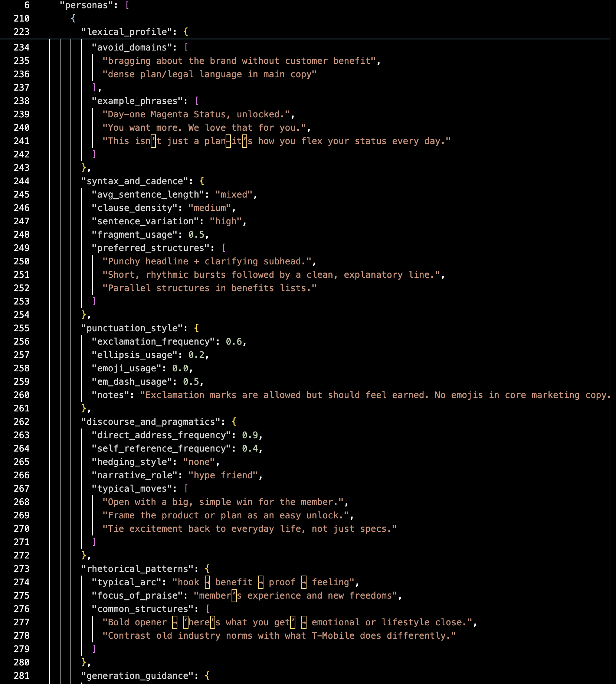Click line number 273 in gutter
Screen dimensions: 616x684
pos(22,569)
